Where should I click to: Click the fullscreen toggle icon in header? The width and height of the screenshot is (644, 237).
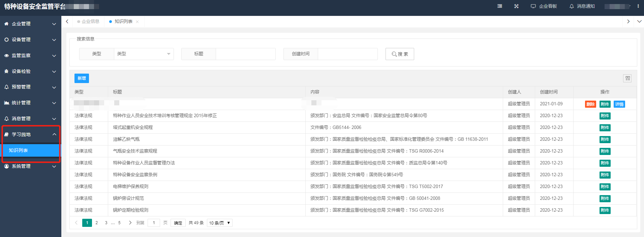[x=516, y=6]
